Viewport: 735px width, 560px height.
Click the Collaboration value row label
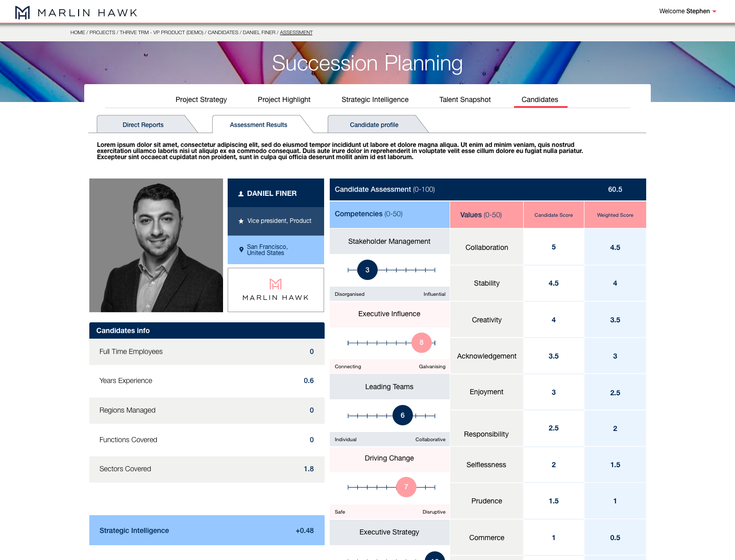487,247
